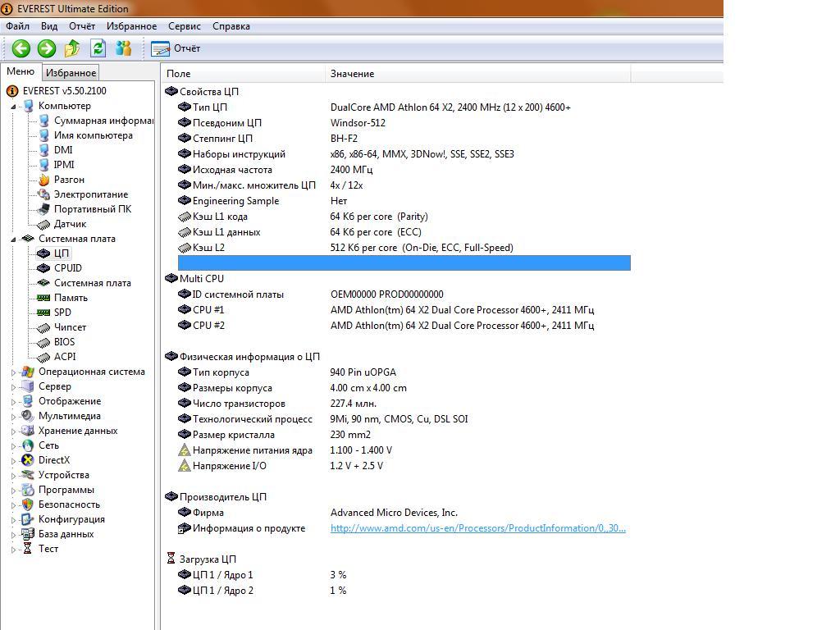Select Имя компьютера in the tree
The width and height of the screenshot is (840, 630).
[x=94, y=135]
